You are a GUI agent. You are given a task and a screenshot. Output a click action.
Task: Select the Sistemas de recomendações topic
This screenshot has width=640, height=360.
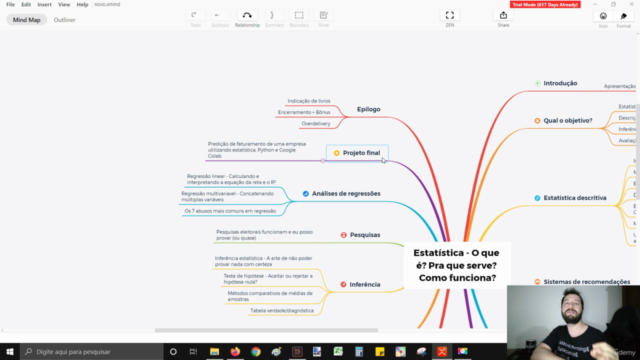click(x=587, y=282)
